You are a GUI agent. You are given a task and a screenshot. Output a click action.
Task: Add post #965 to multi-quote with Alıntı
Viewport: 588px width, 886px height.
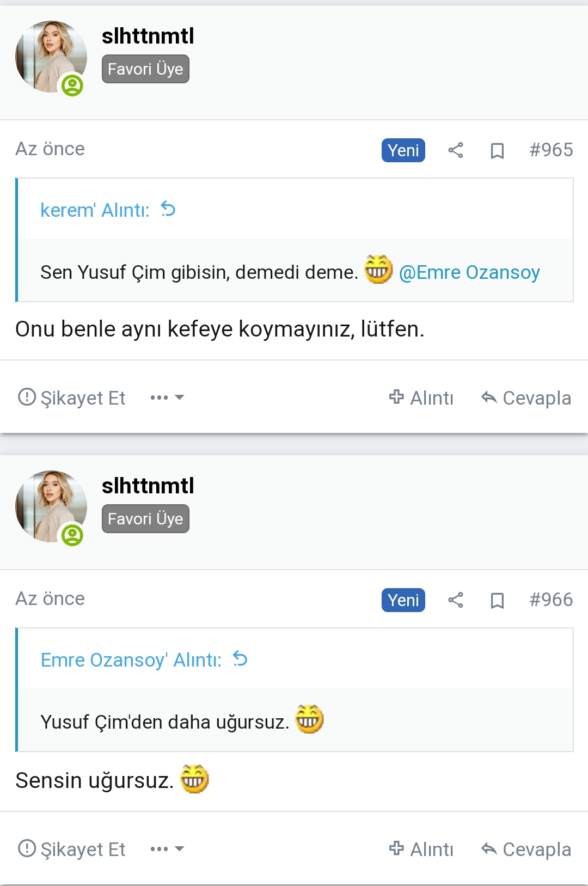click(421, 398)
